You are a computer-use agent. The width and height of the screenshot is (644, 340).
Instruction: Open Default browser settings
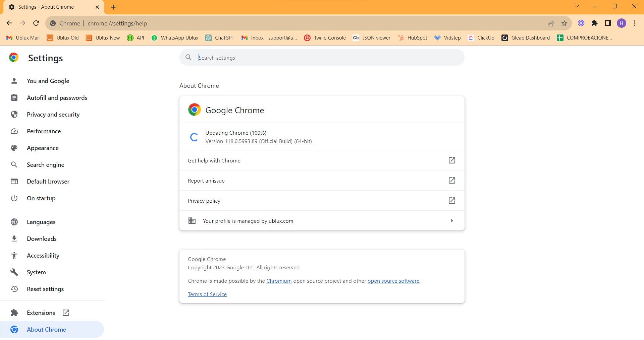pyautogui.click(x=48, y=182)
